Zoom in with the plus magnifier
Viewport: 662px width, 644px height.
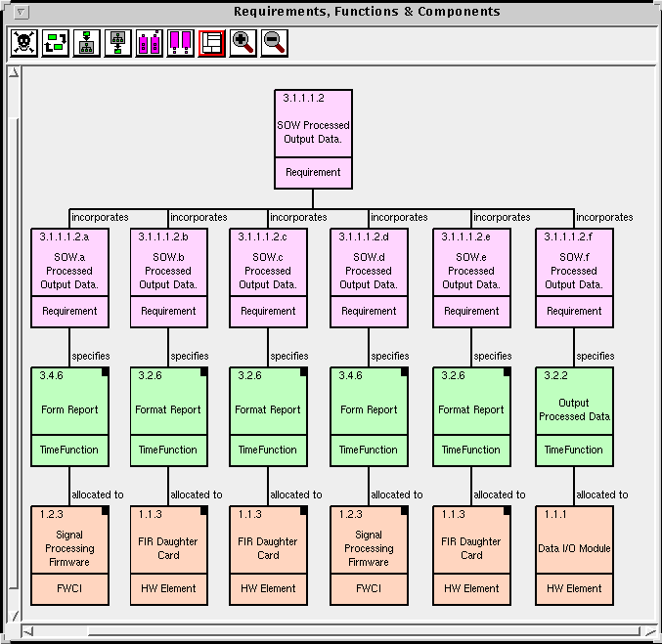coord(243,44)
